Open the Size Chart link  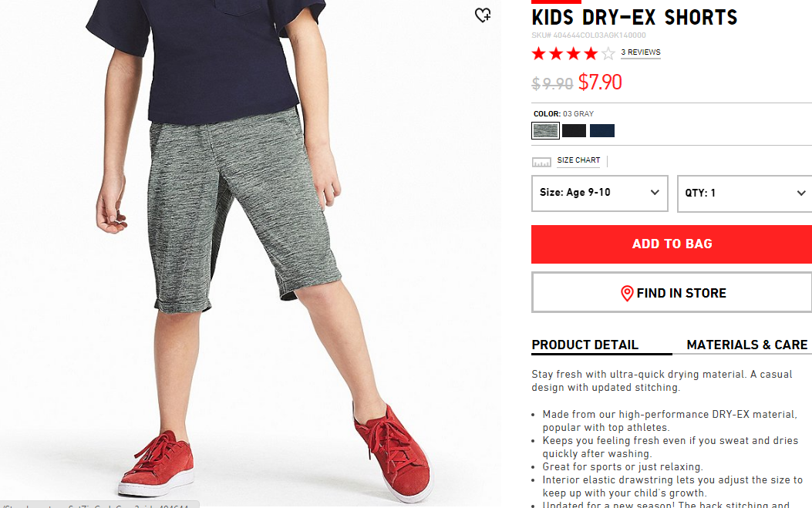click(578, 160)
